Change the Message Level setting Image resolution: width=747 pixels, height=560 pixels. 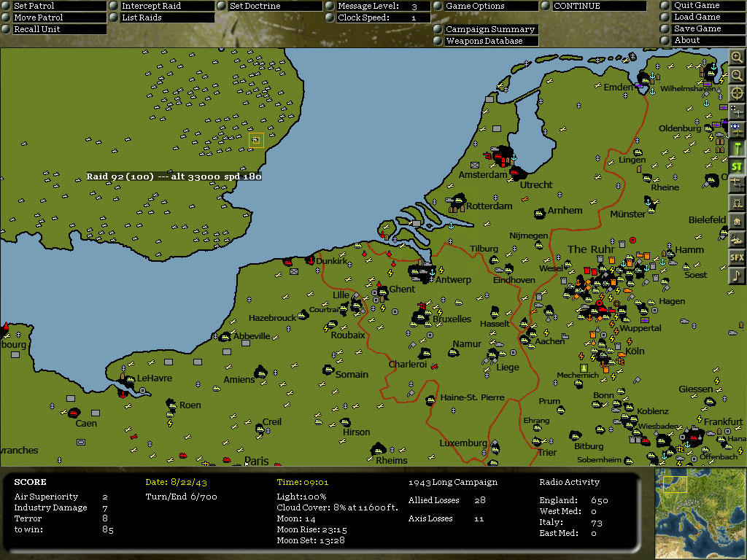click(x=378, y=6)
